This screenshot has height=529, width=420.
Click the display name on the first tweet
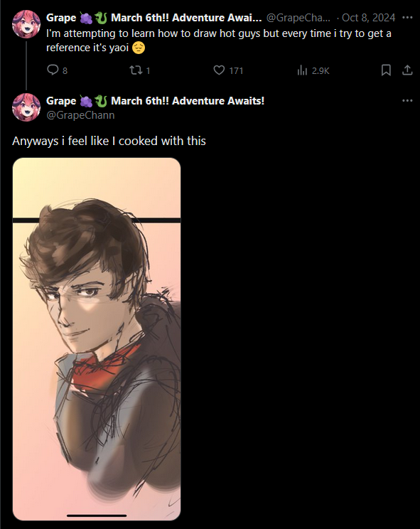click(x=154, y=18)
